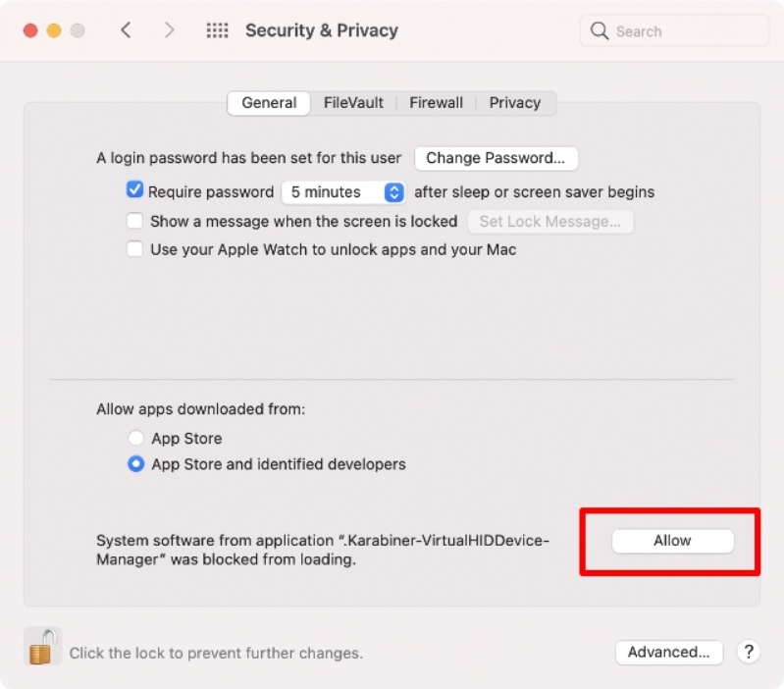Image resolution: width=784 pixels, height=689 pixels.
Task: Close the Security & Privacy window
Action: (x=30, y=30)
